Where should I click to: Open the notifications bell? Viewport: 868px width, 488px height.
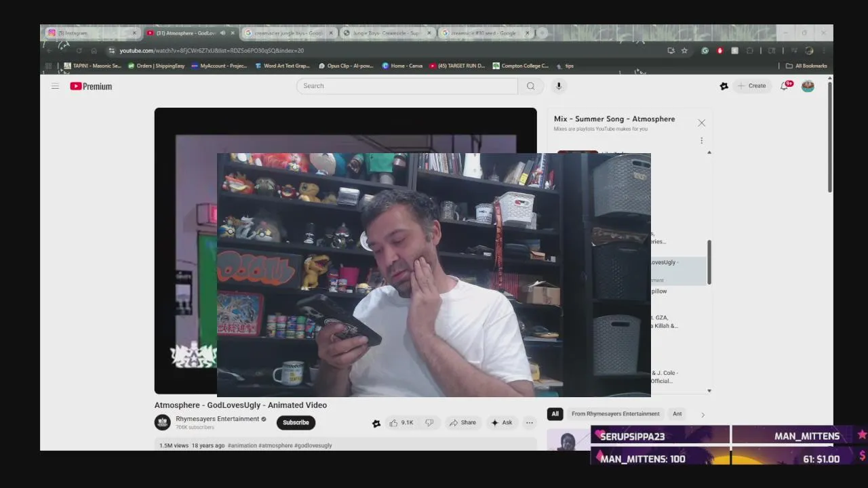click(785, 86)
